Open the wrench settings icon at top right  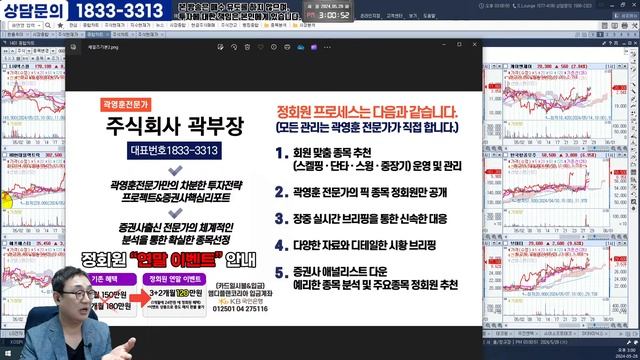(634, 25)
